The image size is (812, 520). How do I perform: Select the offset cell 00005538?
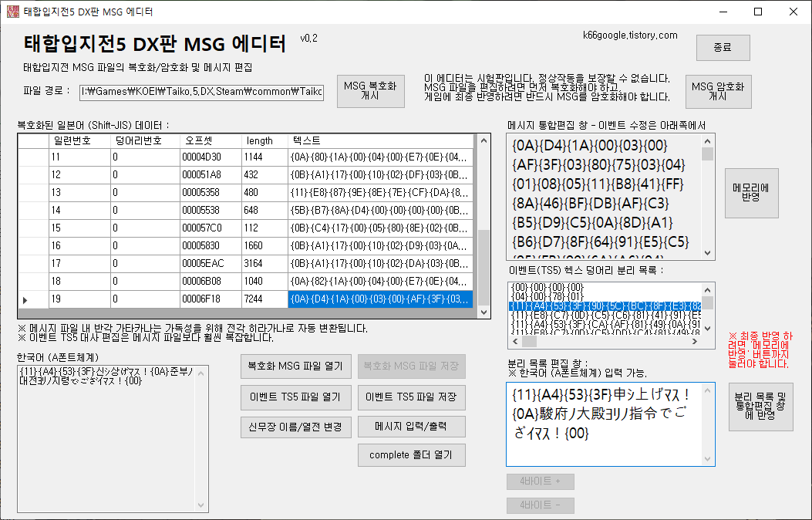[211, 211]
